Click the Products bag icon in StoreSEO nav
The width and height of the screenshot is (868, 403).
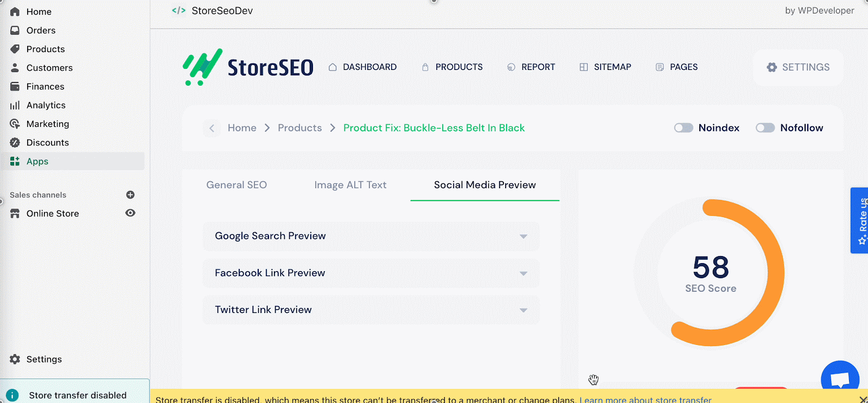[x=425, y=67]
